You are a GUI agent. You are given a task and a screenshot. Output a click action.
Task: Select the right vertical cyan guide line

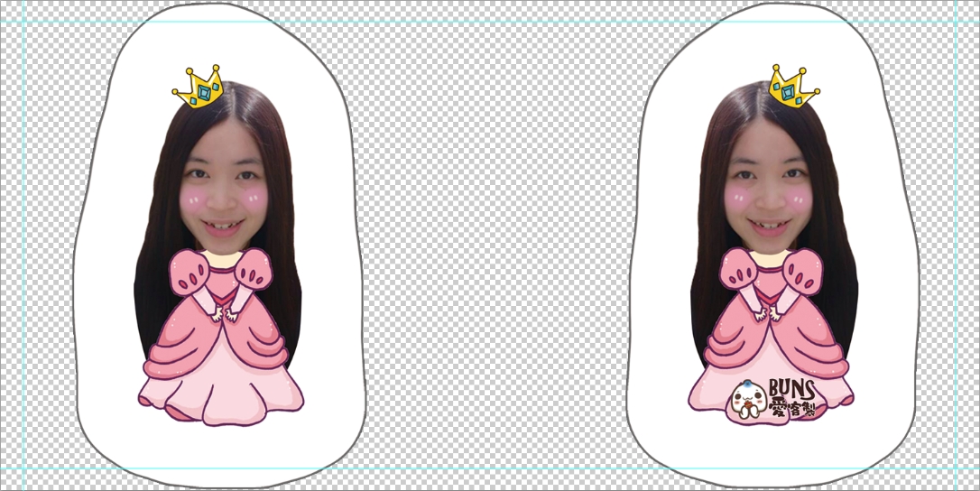(x=956, y=244)
